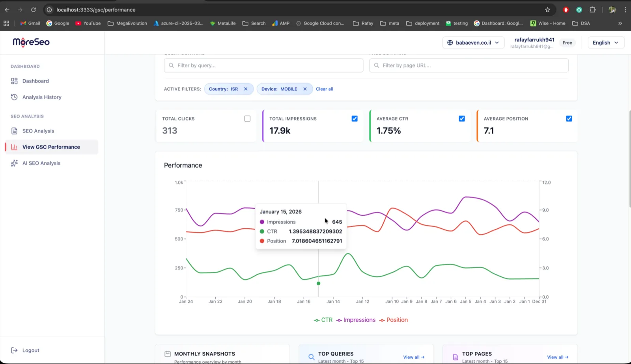The height and width of the screenshot is (364, 631).
Task: Click the address bar URL
Action: [96, 10]
